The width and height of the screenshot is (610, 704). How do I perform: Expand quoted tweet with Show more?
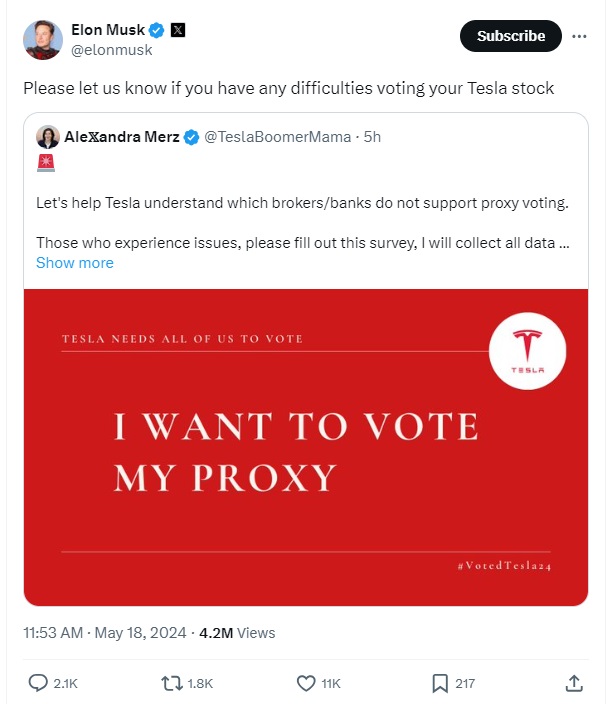tap(75, 263)
